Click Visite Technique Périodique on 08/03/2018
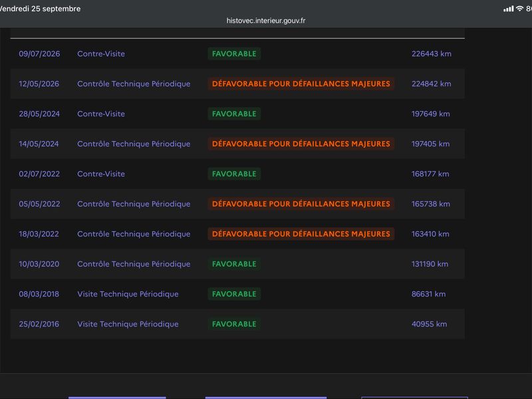The width and height of the screenshot is (532, 399). pyautogui.click(x=128, y=294)
